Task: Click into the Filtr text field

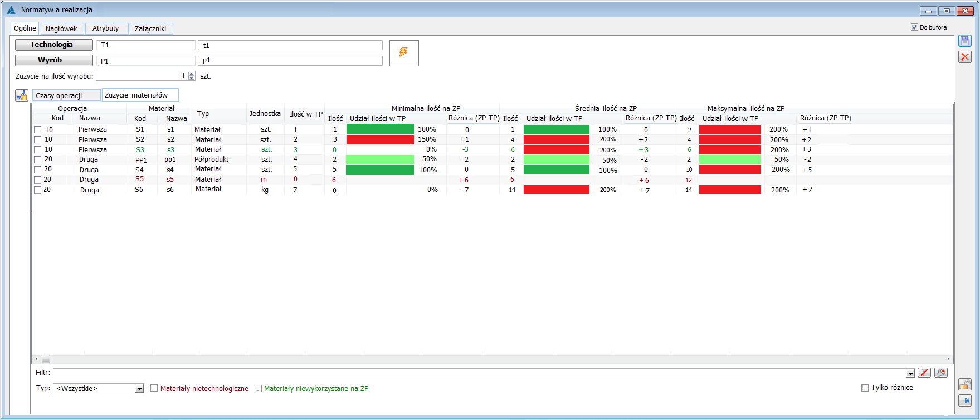Action: 479,373
